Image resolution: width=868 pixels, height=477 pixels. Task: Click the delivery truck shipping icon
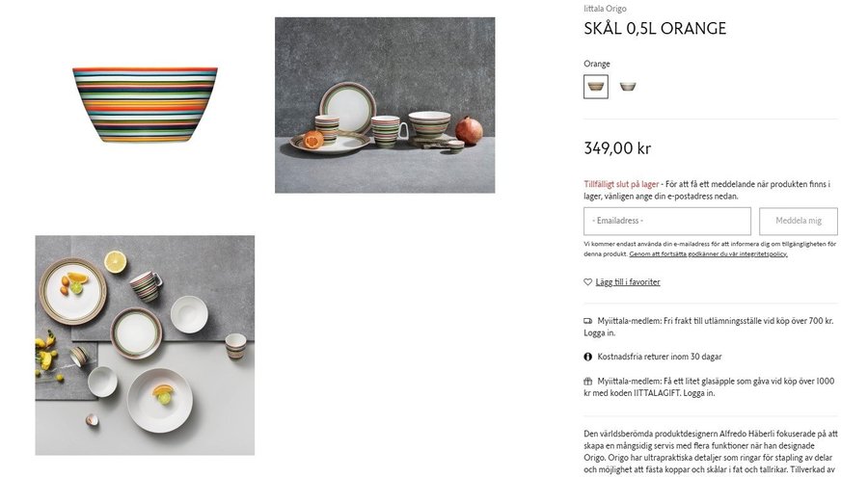tap(588, 321)
